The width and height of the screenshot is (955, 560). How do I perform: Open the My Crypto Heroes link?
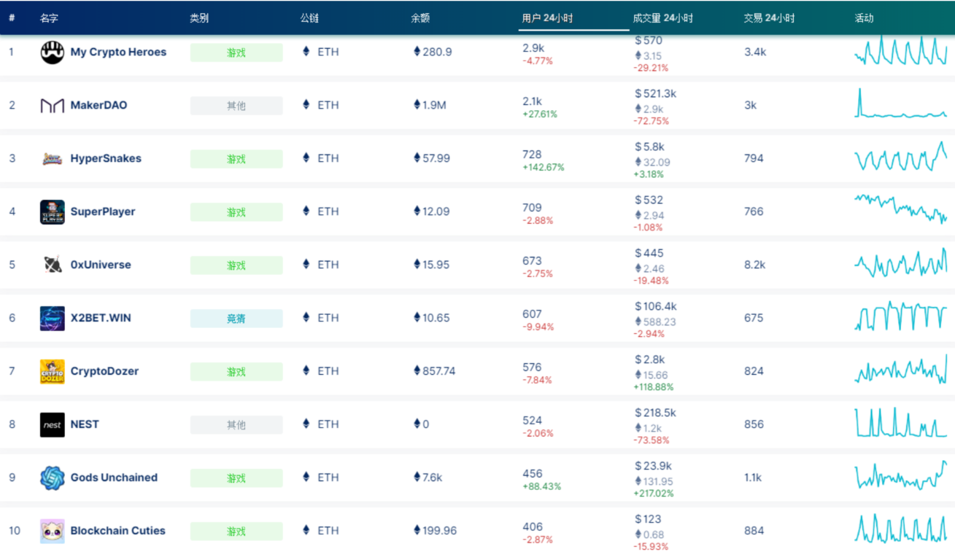point(118,52)
